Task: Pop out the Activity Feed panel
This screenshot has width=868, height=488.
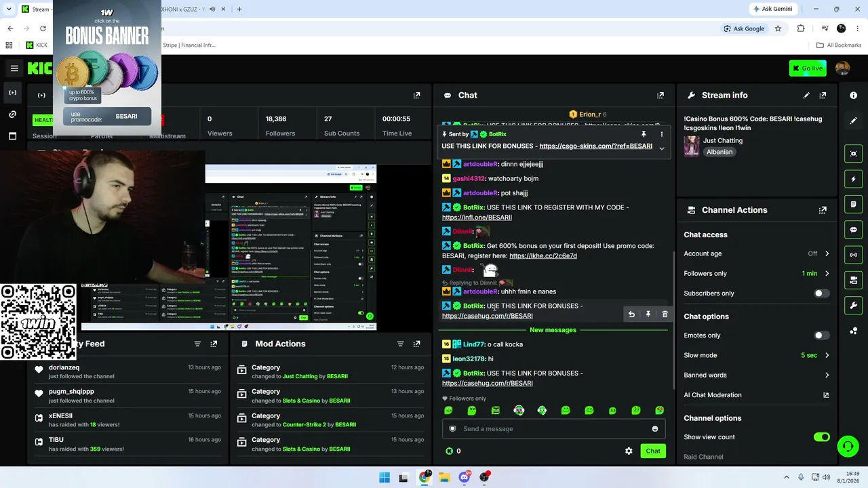Action: pyautogui.click(x=214, y=344)
